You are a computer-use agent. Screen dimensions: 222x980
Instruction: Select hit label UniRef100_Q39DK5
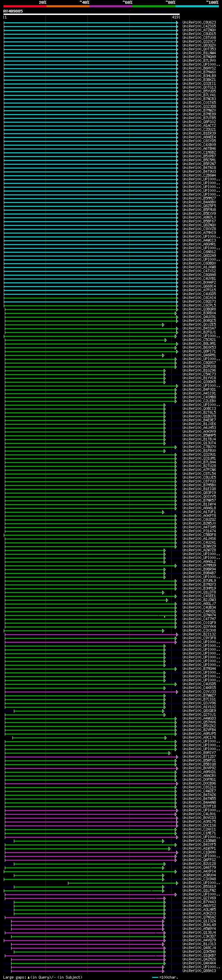(199, 382)
